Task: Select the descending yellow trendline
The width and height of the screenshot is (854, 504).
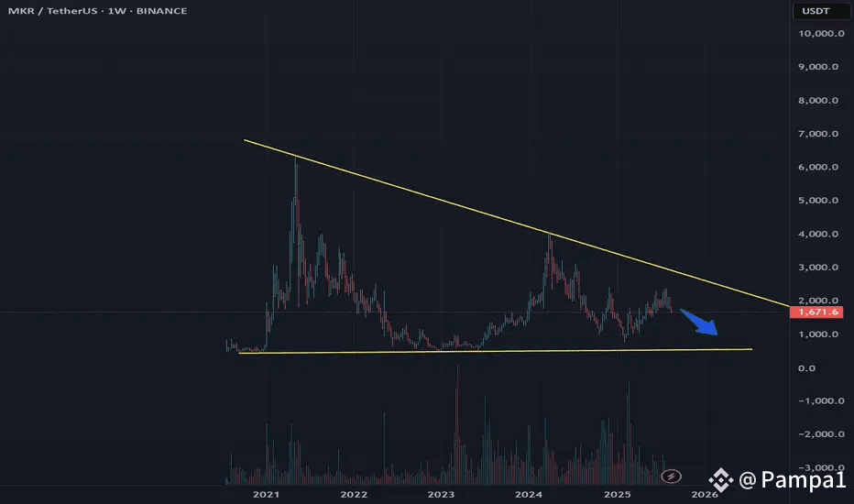Action: point(516,223)
